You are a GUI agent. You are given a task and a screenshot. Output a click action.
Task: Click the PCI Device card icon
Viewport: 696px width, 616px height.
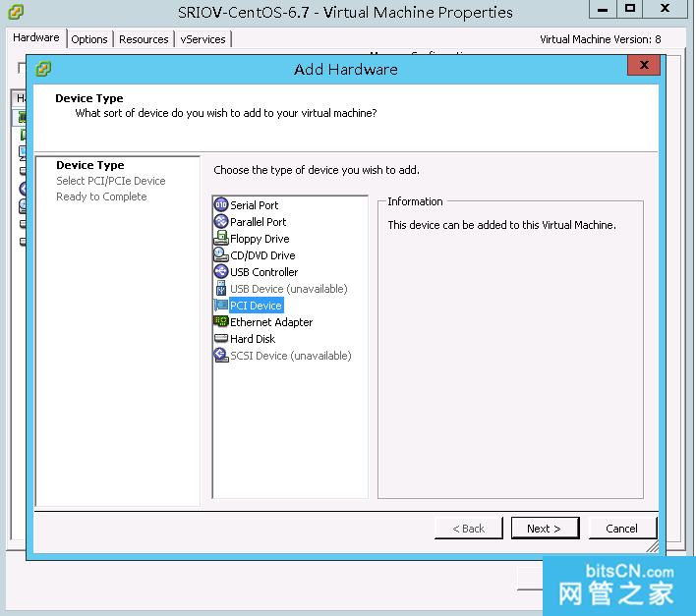click(x=221, y=305)
